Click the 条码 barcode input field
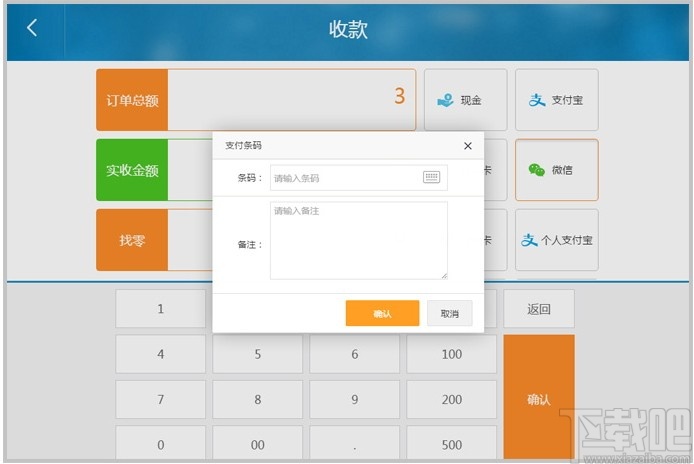 click(x=359, y=178)
